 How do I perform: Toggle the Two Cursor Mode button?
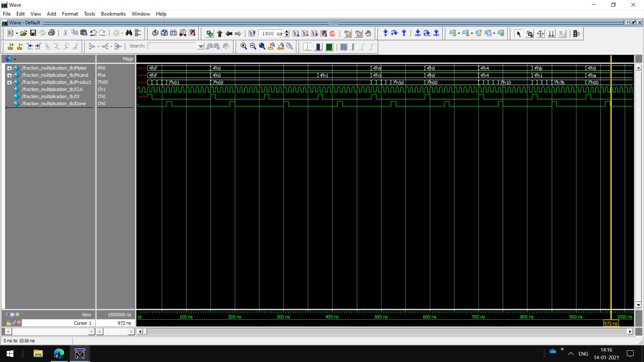[551, 34]
